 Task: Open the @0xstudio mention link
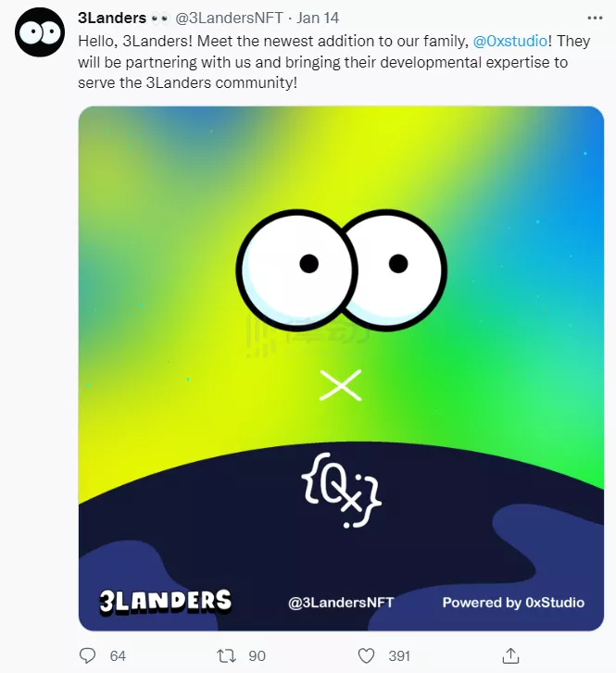pyautogui.click(x=509, y=42)
